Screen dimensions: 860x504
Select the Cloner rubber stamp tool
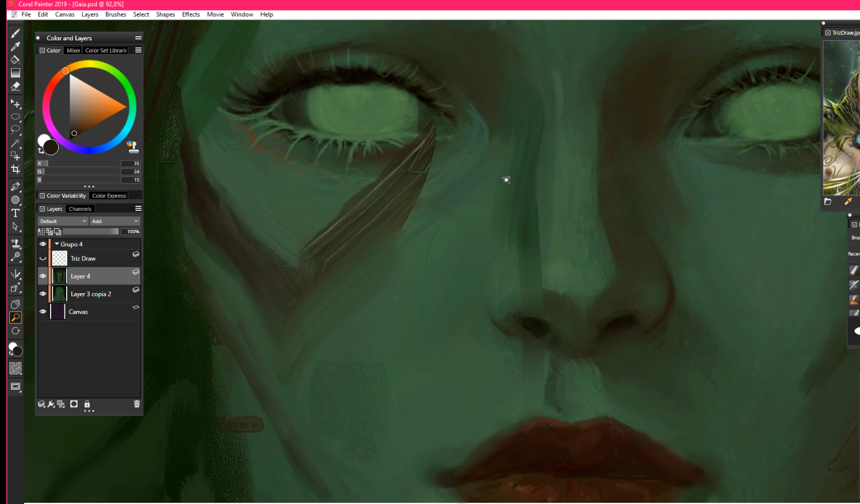pyautogui.click(x=16, y=244)
